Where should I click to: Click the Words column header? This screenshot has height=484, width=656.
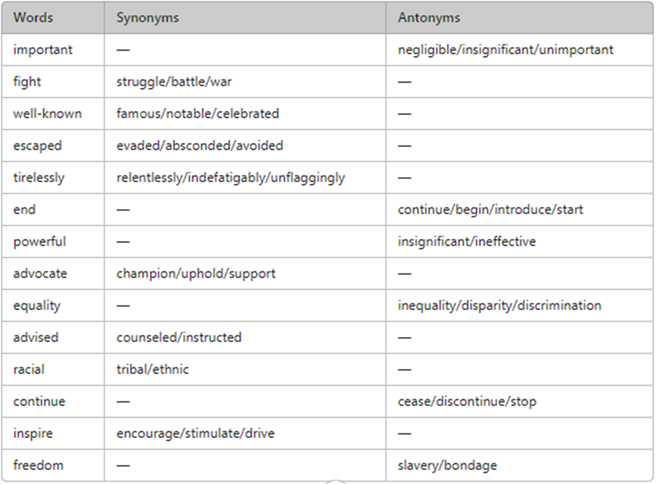33,18
